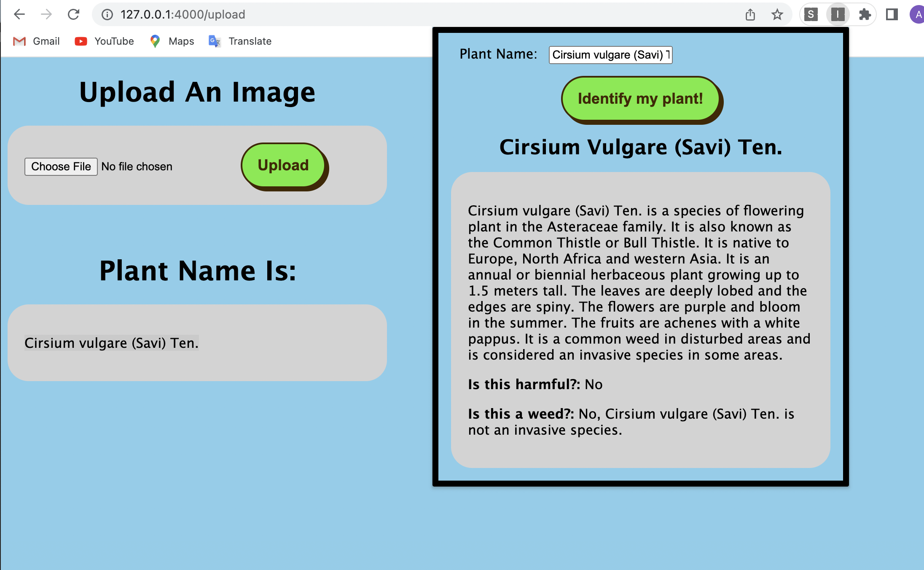Screen dimensions: 924x570
Task: Open the YouTube bookmark
Action: tap(105, 41)
